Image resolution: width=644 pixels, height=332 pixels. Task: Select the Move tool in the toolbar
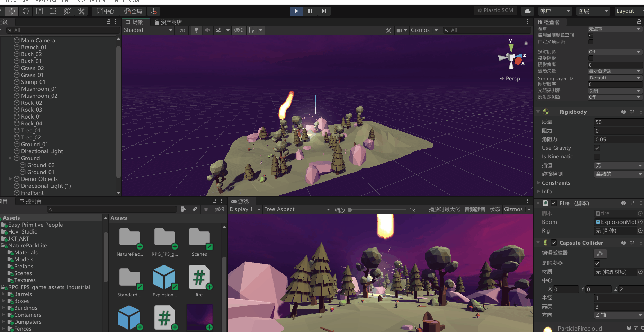[x=12, y=11]
